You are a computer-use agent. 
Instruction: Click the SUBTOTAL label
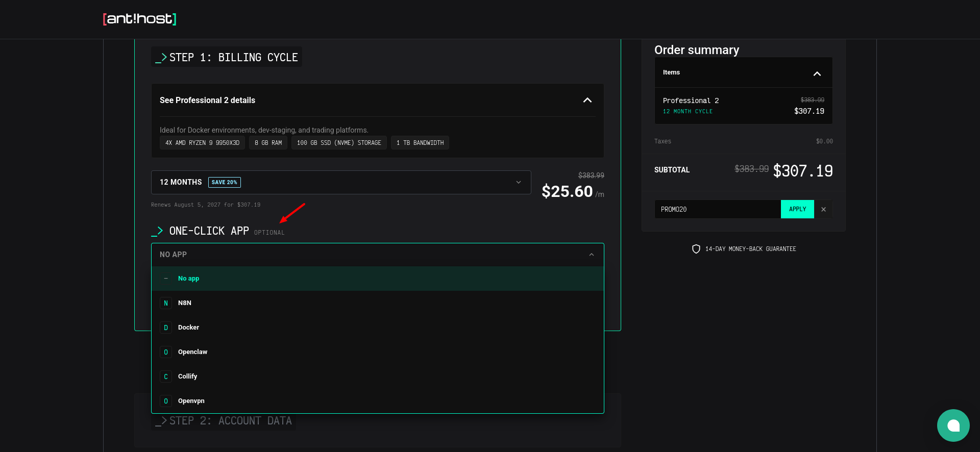pyautogui.click(x=672, y=170)
